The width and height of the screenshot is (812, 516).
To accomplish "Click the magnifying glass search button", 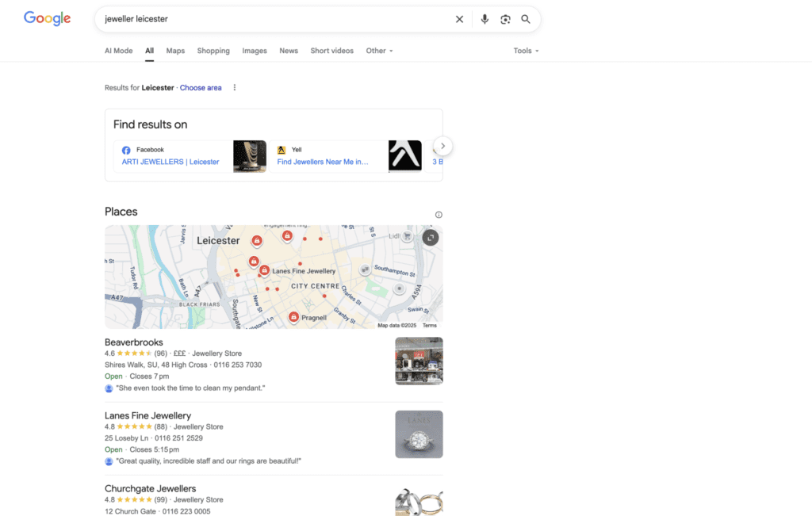I will (x=526, y=19).
